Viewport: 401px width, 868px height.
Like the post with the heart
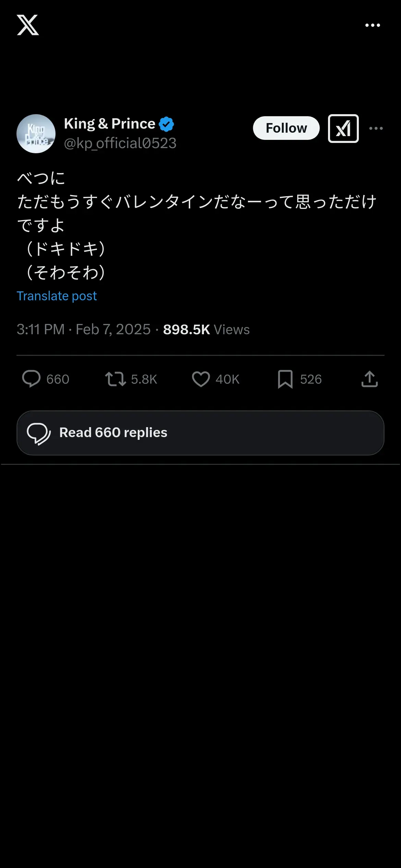coord(201,379)
